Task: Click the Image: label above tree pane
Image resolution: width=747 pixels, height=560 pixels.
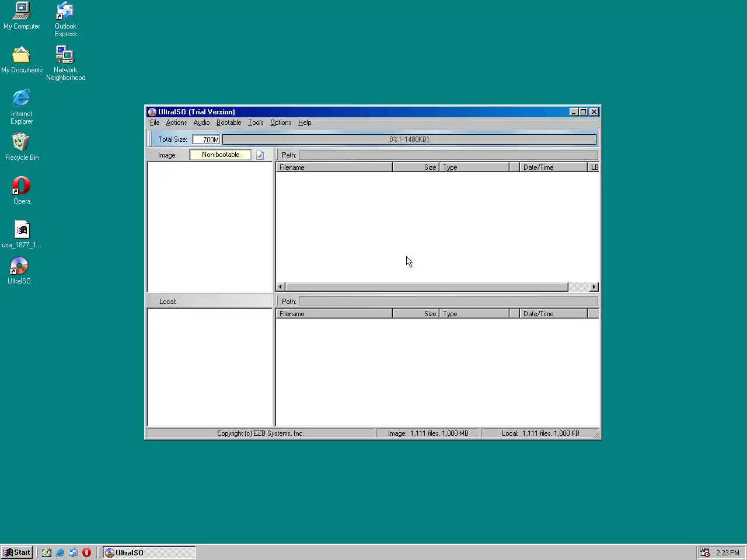Action: pyautogui.click(x=167, y=155)
